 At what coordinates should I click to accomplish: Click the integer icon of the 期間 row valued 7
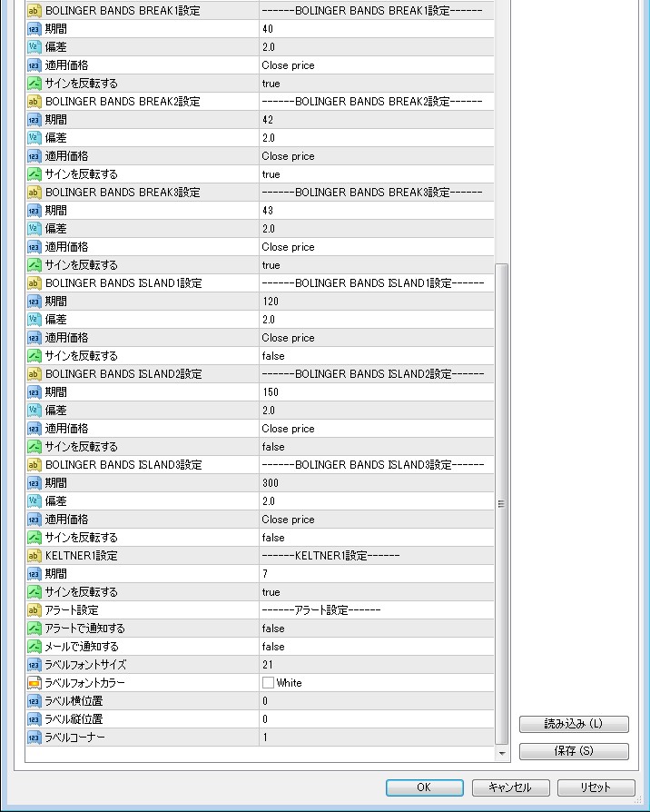tap(34, 574)
